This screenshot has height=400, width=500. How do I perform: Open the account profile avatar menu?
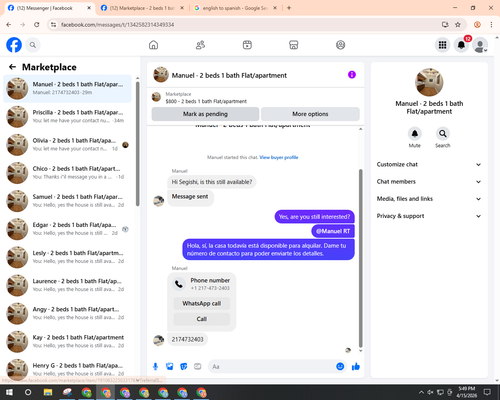click(x=480, y=45)
